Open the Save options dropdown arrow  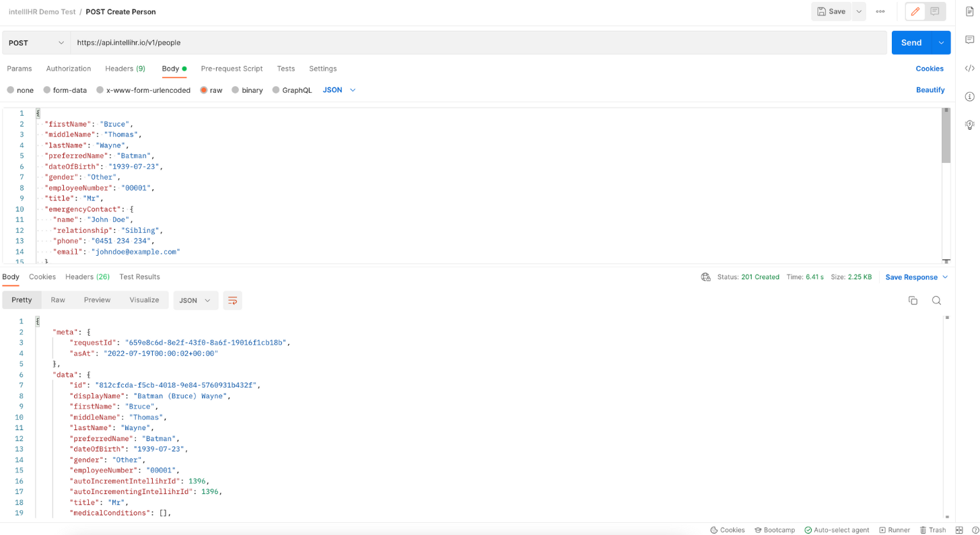[x=860, y=11]
